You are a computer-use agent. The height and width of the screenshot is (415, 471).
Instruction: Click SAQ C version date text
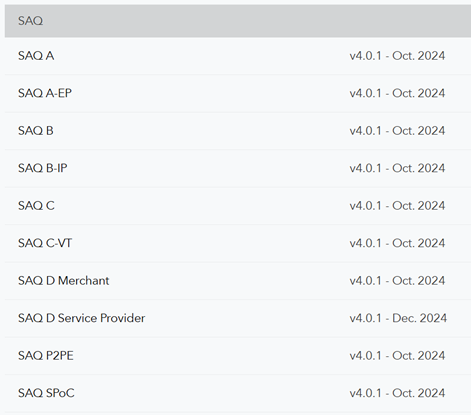(397, 206)
